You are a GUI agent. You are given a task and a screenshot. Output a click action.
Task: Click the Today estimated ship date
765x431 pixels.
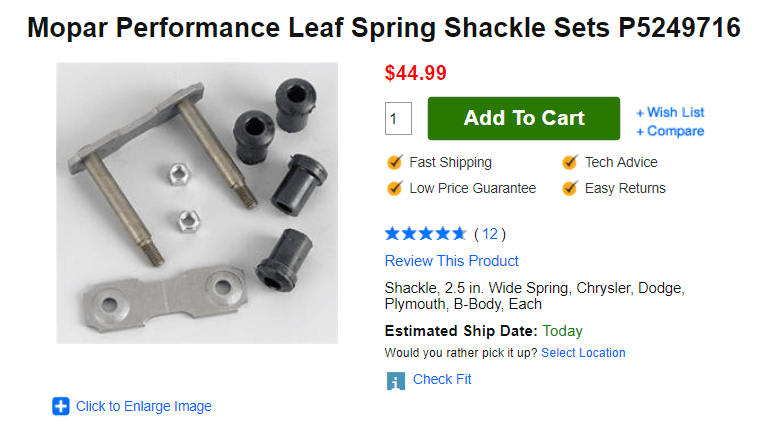pyautogui.click(x=563, y=331)
